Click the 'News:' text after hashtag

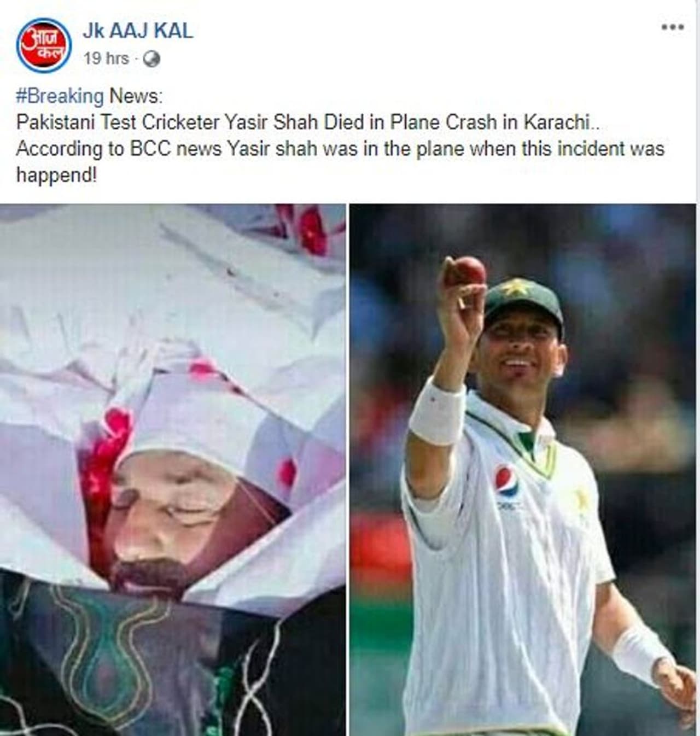click(x=136, y=96)
